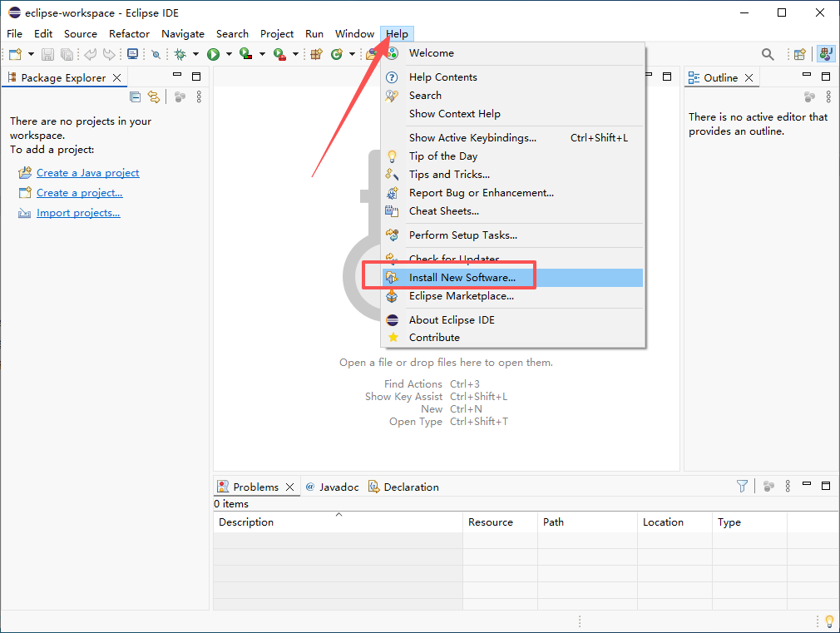Close the Problems tab

[x=289, y=487]
